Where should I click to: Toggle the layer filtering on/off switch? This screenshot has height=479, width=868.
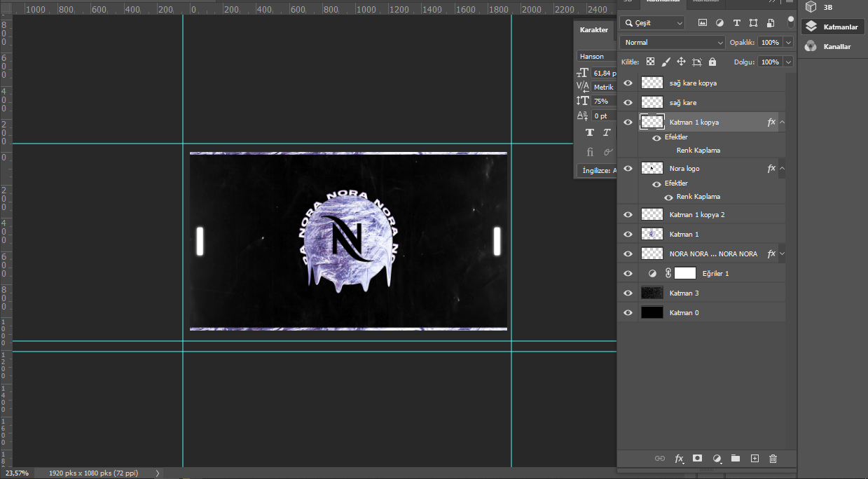(791, 22)
